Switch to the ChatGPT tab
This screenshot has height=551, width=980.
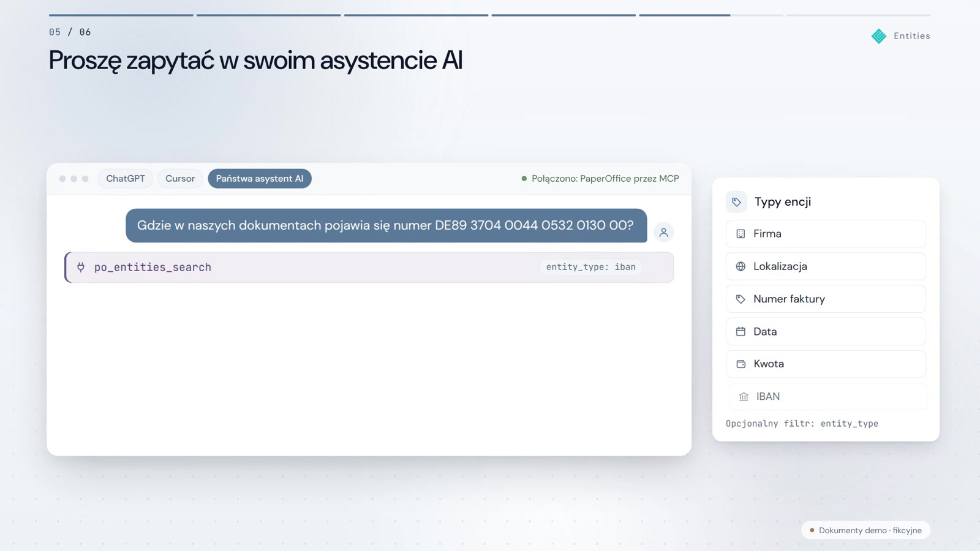(x=126, y=179)
